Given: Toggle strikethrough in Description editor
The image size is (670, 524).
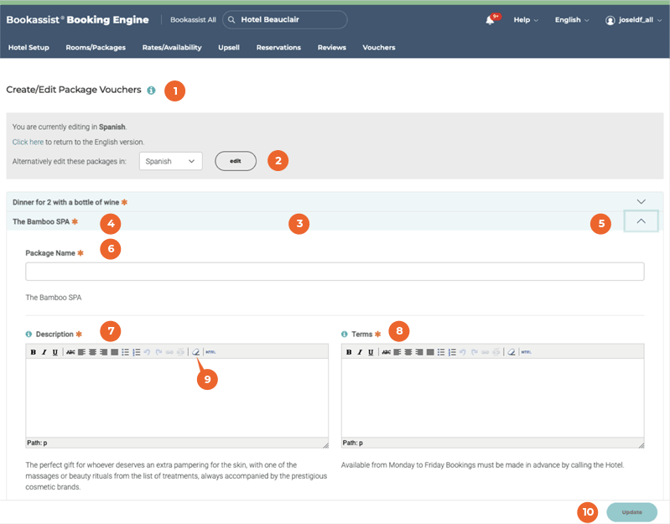Looking at the screenshot, I should tap(71, 352).
